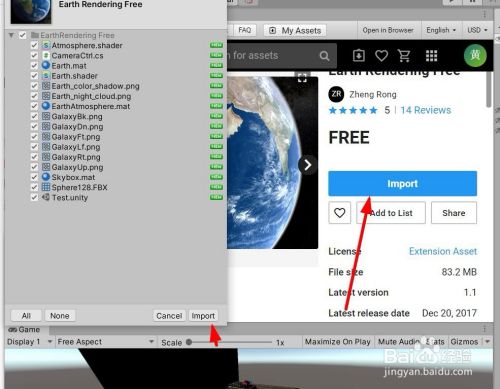Click the Game view gamepad icon

(13, 330)
